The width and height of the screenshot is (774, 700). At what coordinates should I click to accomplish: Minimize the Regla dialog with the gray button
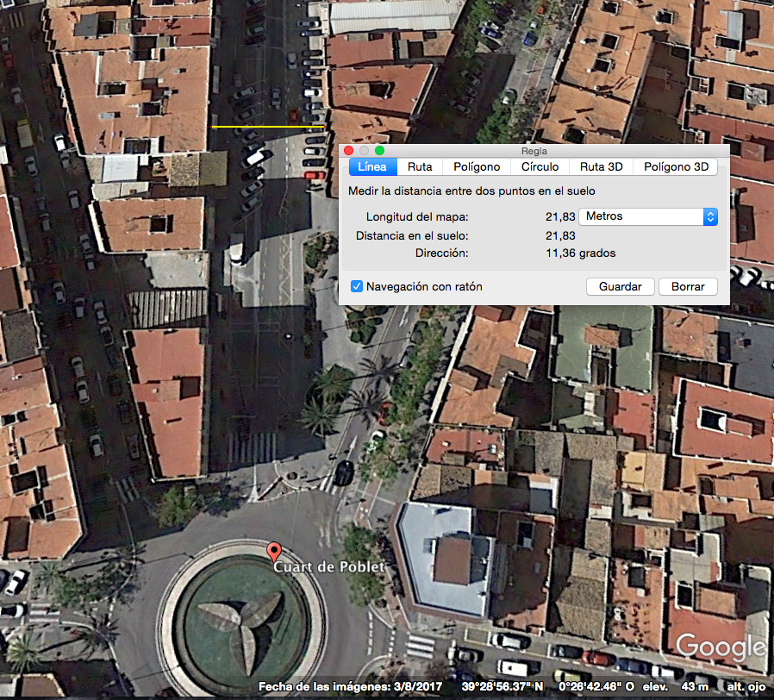[364, 151]
